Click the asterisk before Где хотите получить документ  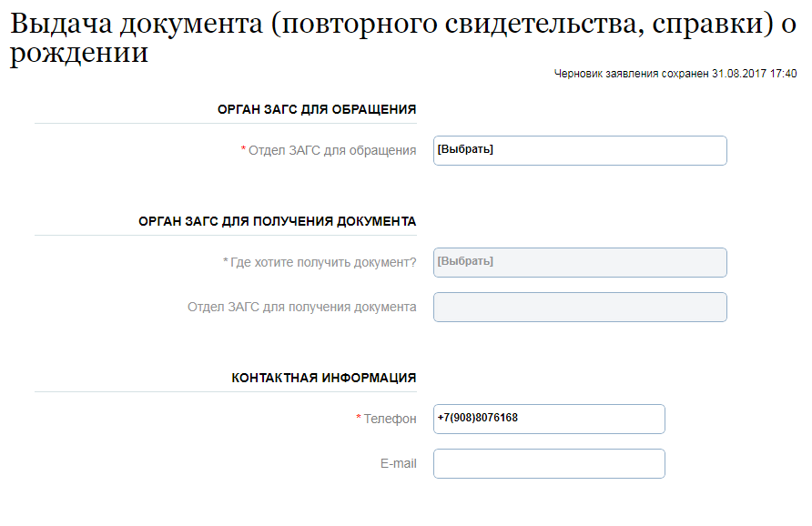[226, 262]
